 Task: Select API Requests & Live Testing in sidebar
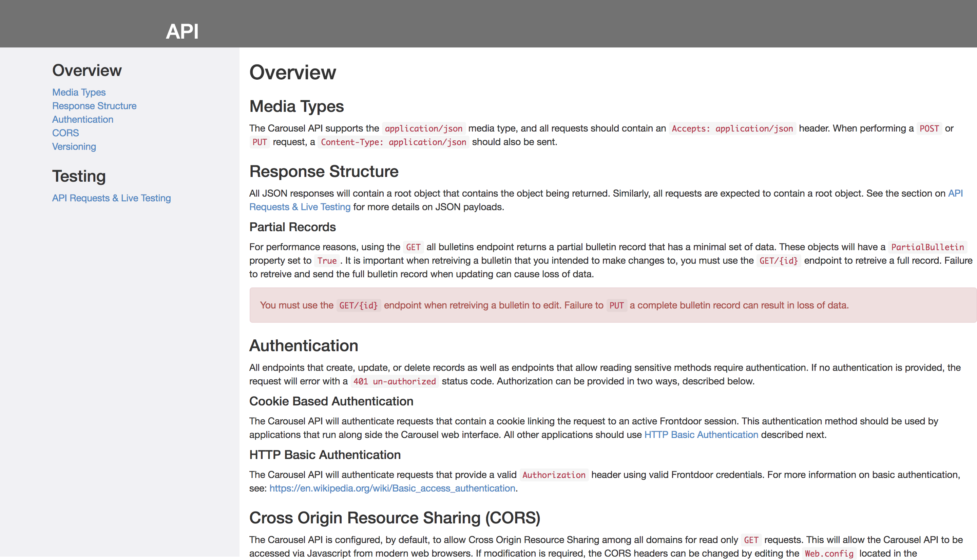point(111,198)
